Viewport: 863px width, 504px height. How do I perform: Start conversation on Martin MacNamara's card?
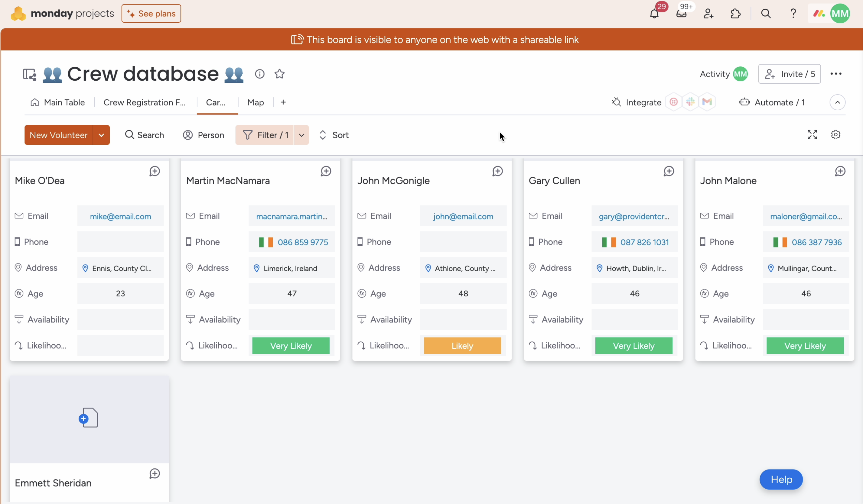[326, 171]
